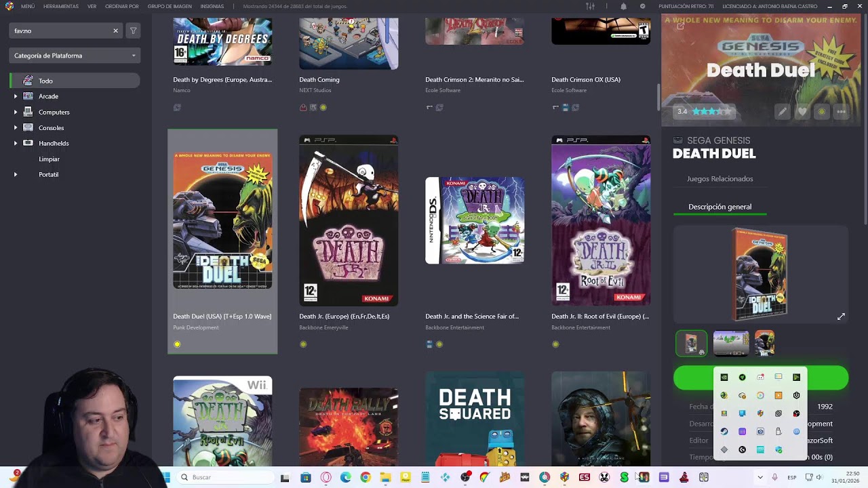Select the Death Jr. PSP cover
The width and height of the screenshot is (868, 488).
349,221
